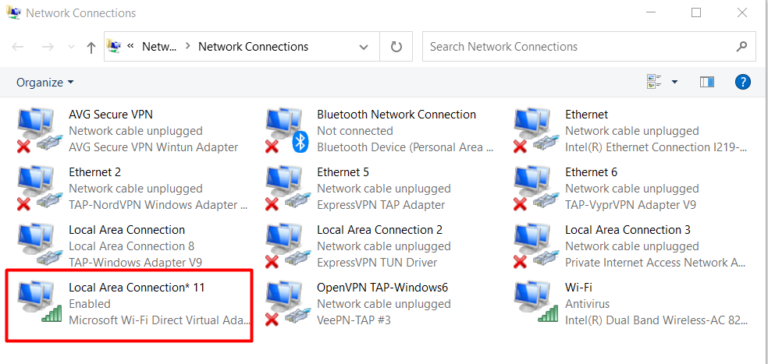
Task: Click the TAP-VyprVPN Adapter V9 text
Action: pos(631,205)
